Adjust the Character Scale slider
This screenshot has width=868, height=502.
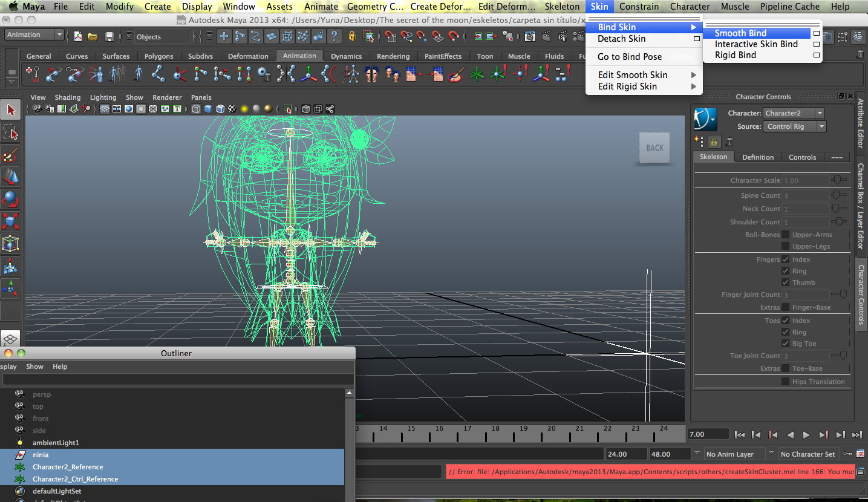839,180
